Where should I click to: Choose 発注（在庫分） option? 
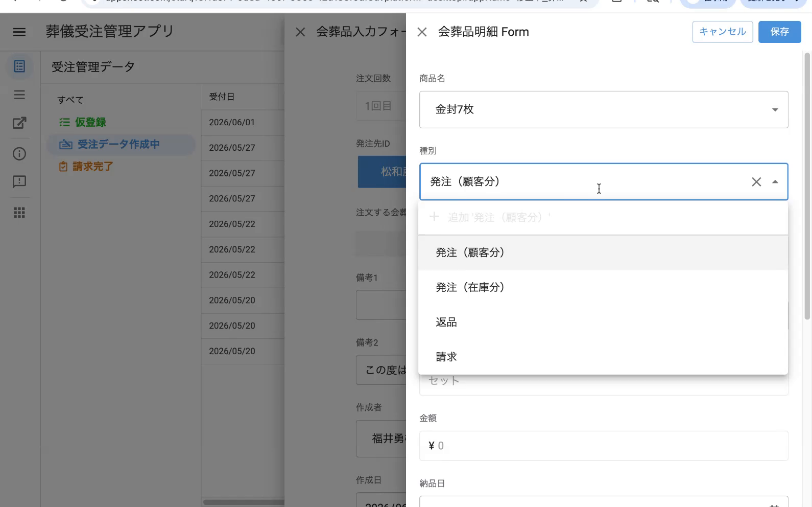click(603, 287)
